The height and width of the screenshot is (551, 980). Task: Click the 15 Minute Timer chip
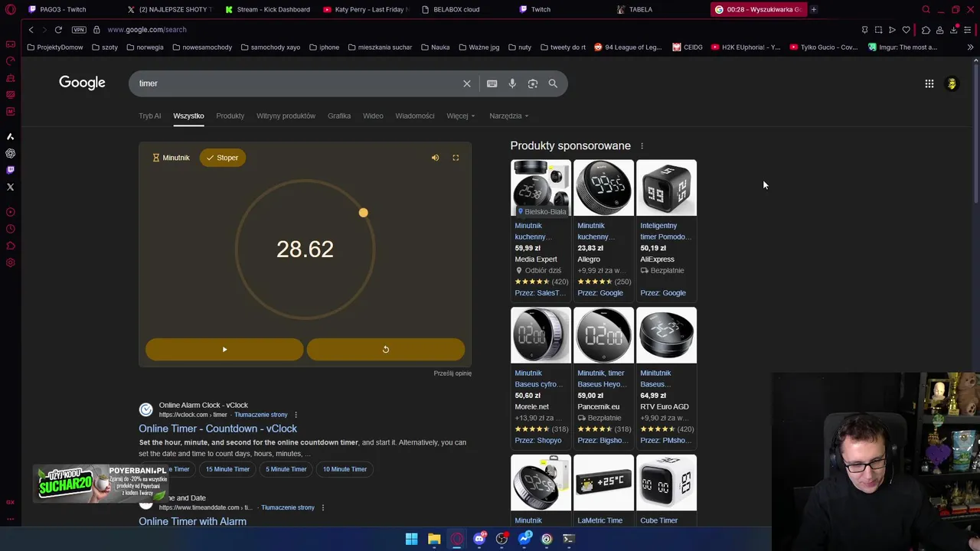[x=227, y=469]
